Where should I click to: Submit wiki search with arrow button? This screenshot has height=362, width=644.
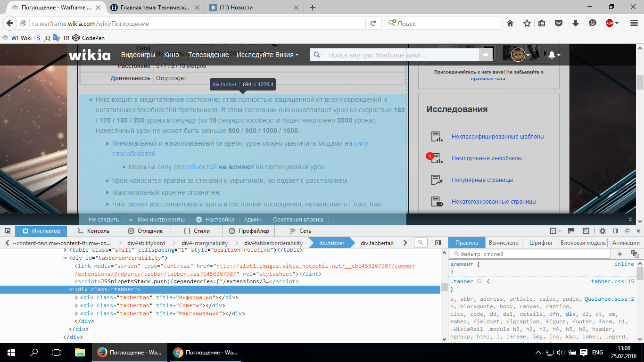pyautogui.click(x=485, y=55)
